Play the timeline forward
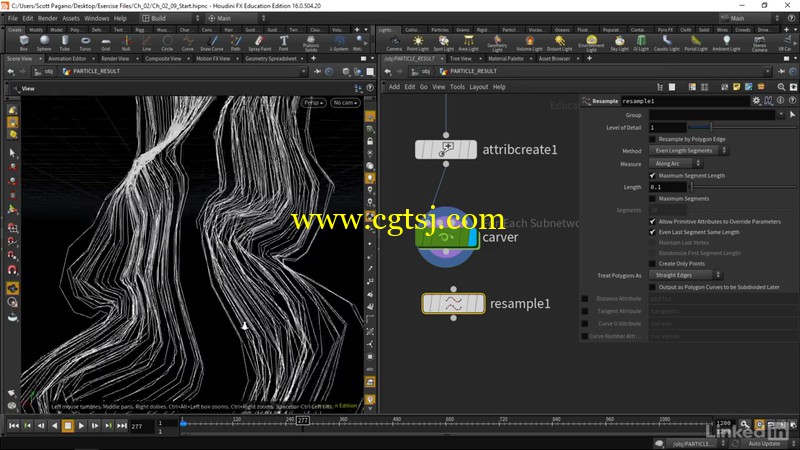Screen dimensions: 800x450 [x=81, y=426]
